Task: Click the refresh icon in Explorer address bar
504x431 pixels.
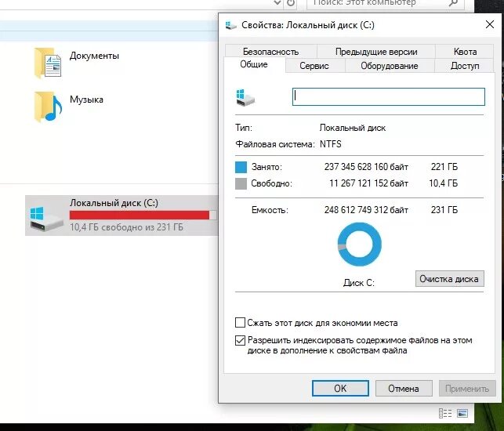Action: (x=291, y=3)
